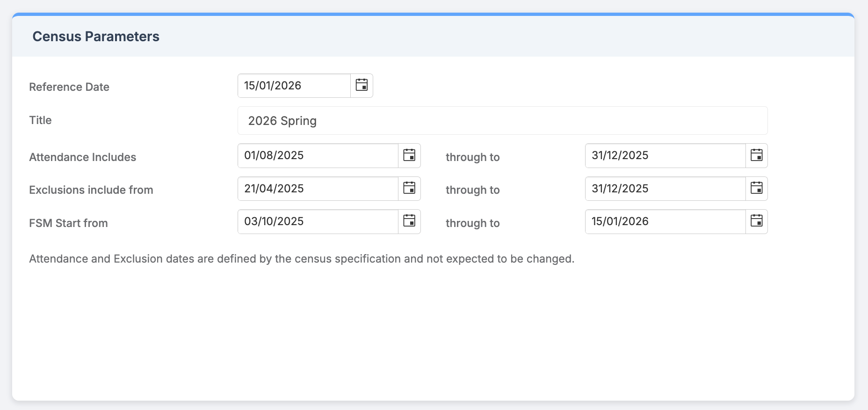868x410 pixels.
Task: Click the Attendance Includes label
Action: pos(82,157)
